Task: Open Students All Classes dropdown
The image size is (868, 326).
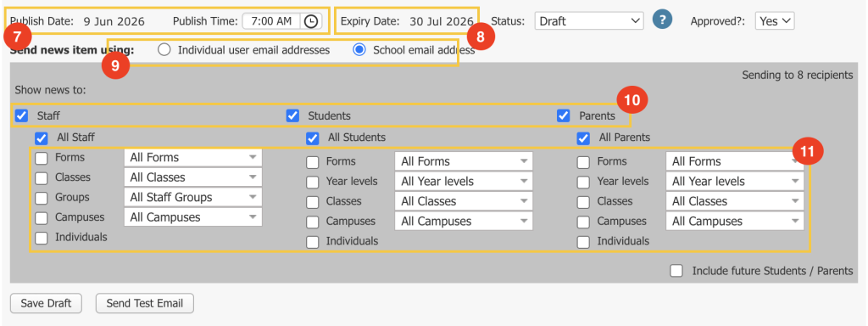Action: 464,202
